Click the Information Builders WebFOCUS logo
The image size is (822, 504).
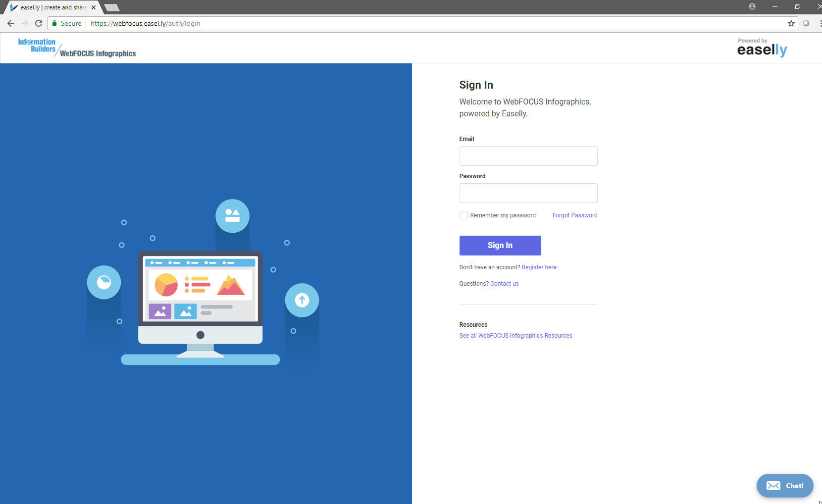pos(77,48)
